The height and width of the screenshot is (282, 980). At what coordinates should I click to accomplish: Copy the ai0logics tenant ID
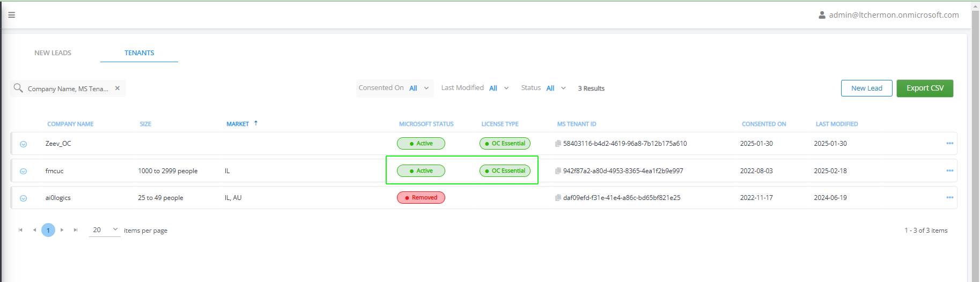point(558,198)
